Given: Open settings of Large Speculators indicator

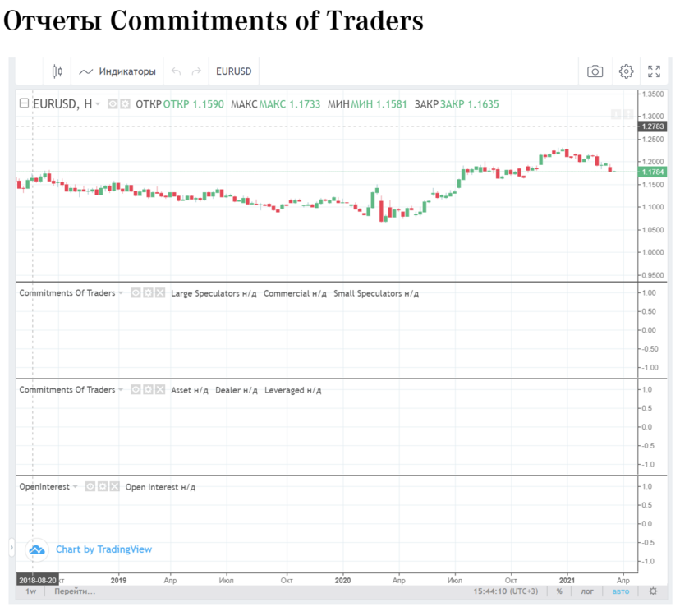Looking at the screenshot, I should [148, 293].
